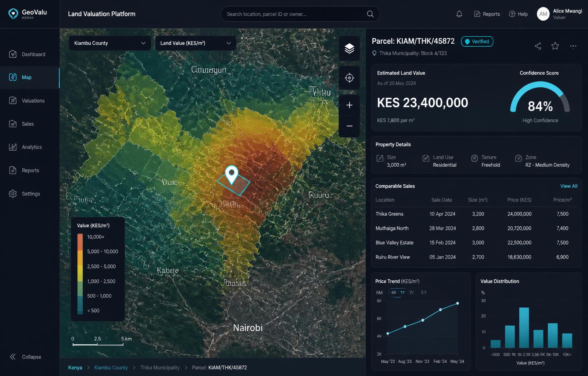This screenshot has width=588, height=376.
Task: Click the Tenure property icon
Action: (474, 158)
